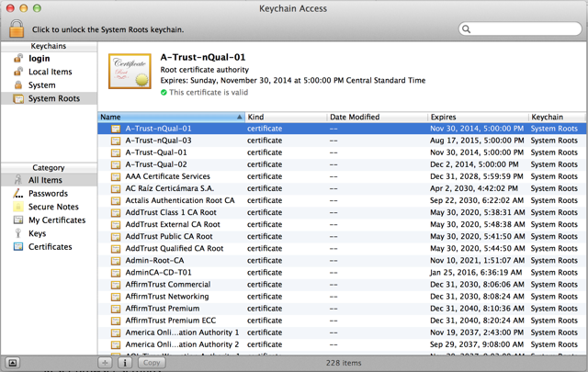Show the My Certificates category
Screen dimensions: 588x372
coord(49,220)
